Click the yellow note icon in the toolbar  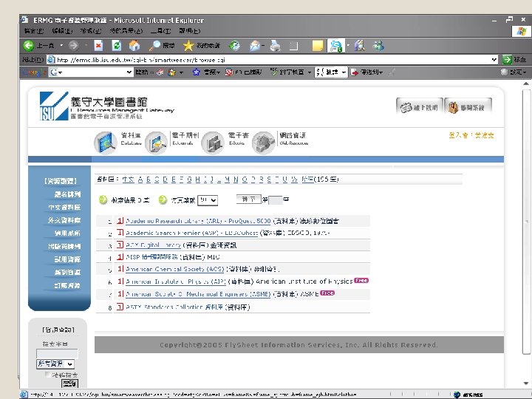pos(318,46)
